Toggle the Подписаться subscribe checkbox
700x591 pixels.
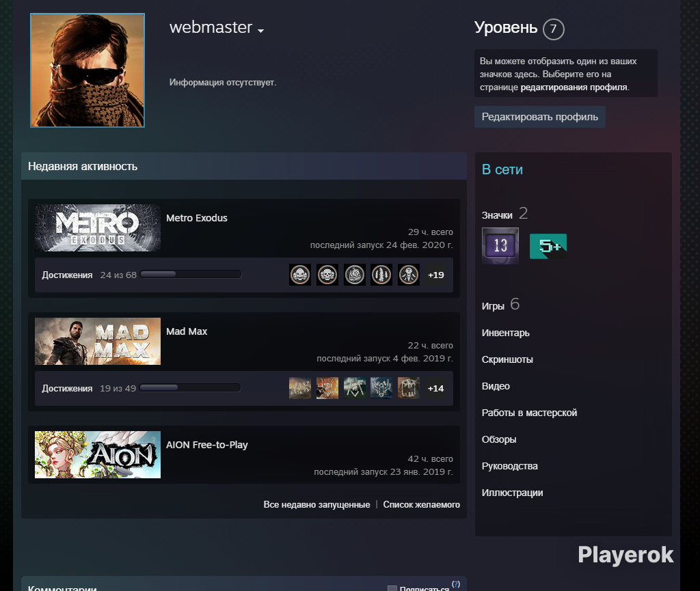(x=392, y=588)
